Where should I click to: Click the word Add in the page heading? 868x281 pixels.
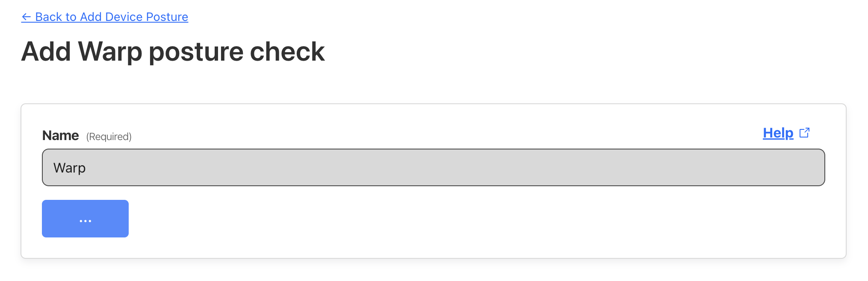point(46,52)
